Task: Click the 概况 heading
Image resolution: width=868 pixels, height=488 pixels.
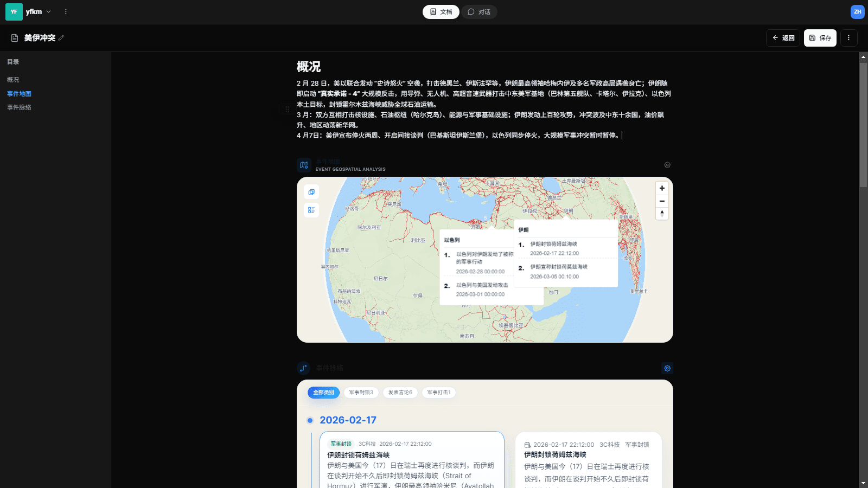Action: [309, 67]
